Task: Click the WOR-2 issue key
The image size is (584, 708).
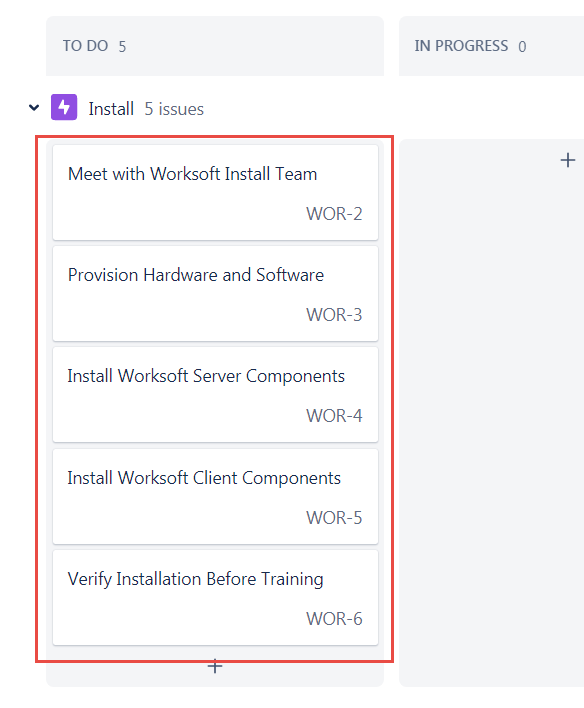Action: click(x=334, y=214)
